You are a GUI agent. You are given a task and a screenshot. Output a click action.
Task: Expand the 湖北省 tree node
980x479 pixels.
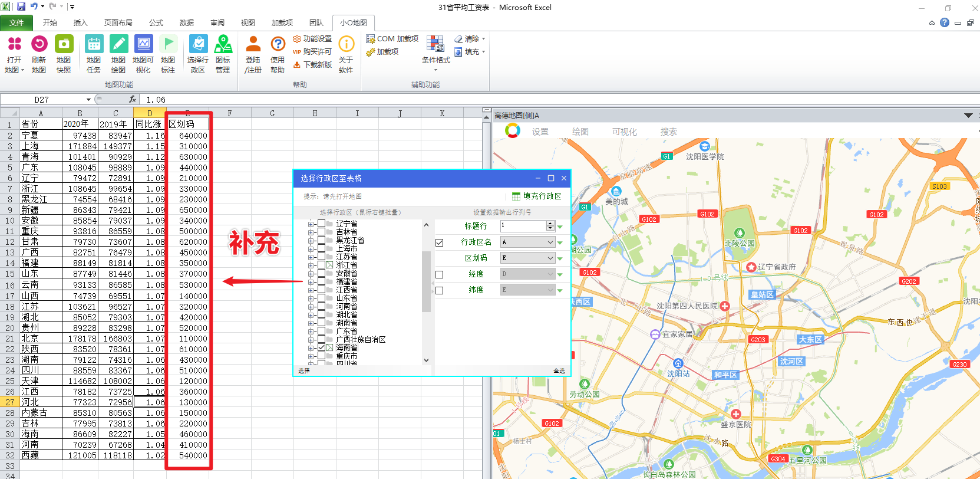[x=311, y=315]
